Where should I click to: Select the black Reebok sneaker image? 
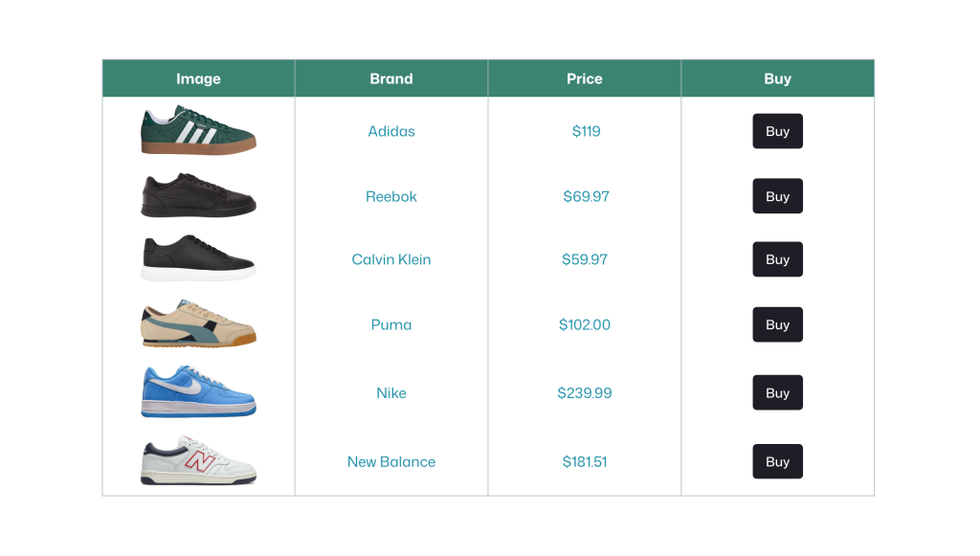pyautogui.click(x=197, y=196)
